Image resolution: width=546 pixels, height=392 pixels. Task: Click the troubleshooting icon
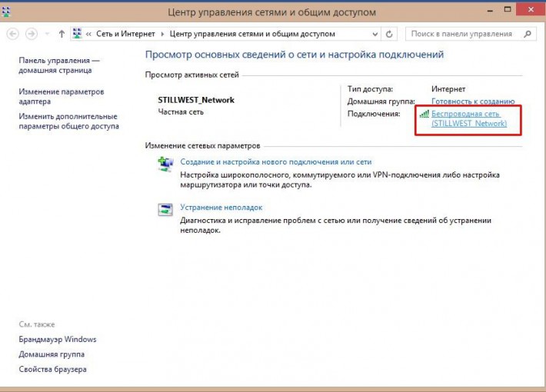[x=165, y=209]
